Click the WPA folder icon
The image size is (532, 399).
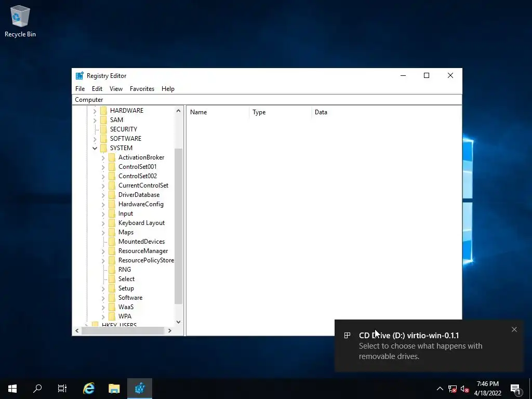pos(112,316)
